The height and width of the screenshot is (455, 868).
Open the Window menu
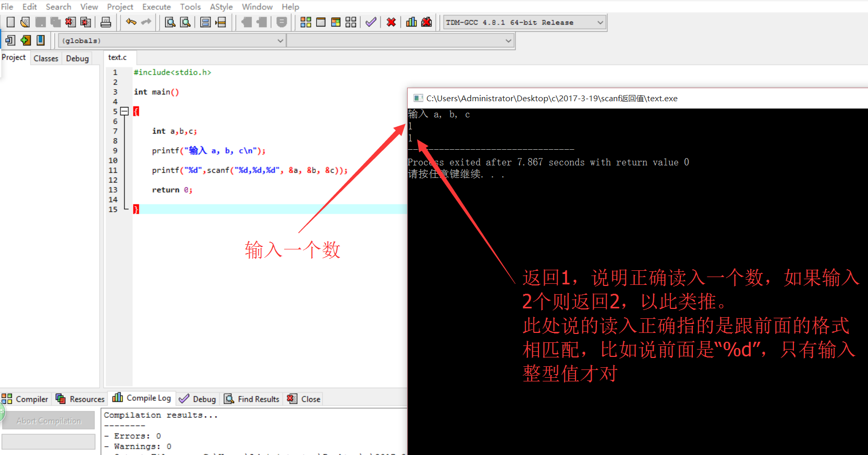coord(257,7)
